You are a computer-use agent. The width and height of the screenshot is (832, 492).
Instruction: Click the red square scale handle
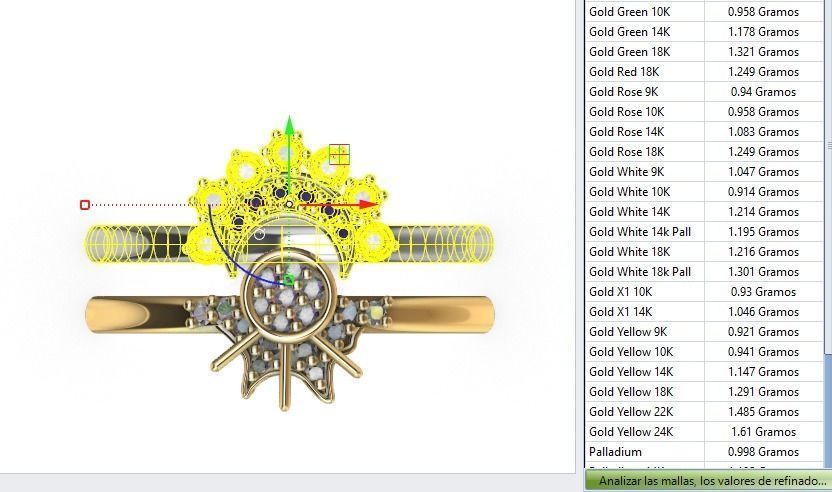[x=84, y=204]
